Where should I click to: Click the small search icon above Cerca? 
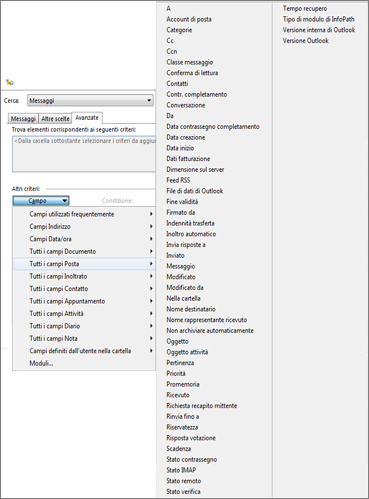[x=10, y=82]
